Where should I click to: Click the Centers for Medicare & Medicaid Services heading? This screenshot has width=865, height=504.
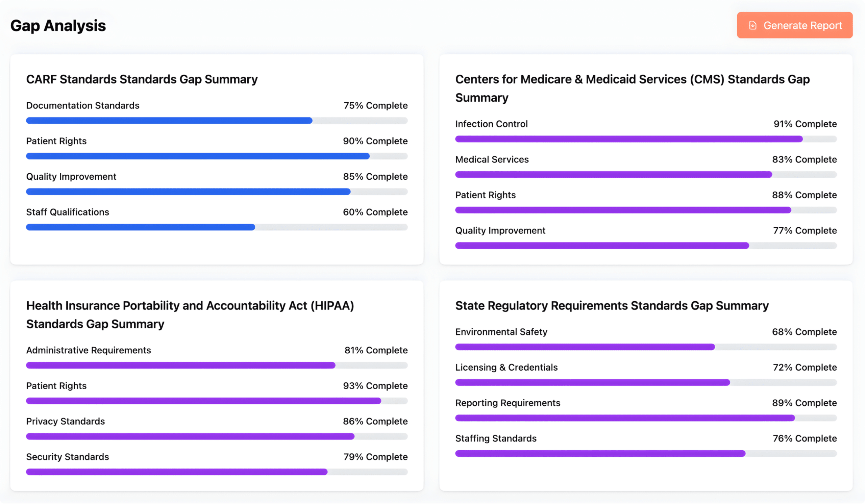tap(633, 89)
